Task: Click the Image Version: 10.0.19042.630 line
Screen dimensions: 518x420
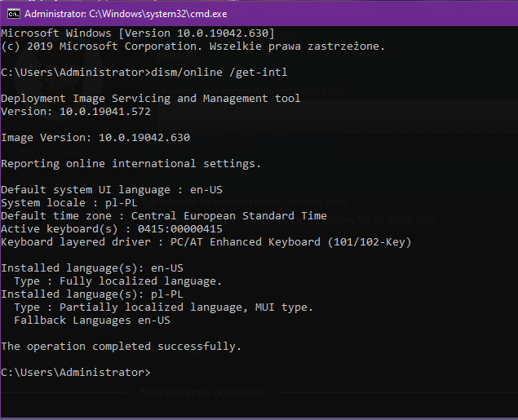Action: click(95, 138)
